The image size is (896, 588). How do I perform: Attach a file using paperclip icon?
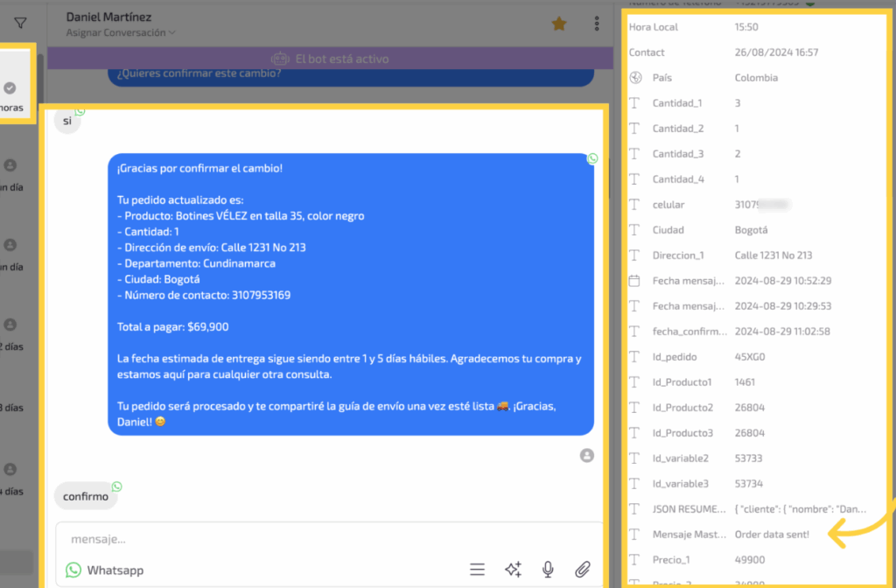[583, 570]
